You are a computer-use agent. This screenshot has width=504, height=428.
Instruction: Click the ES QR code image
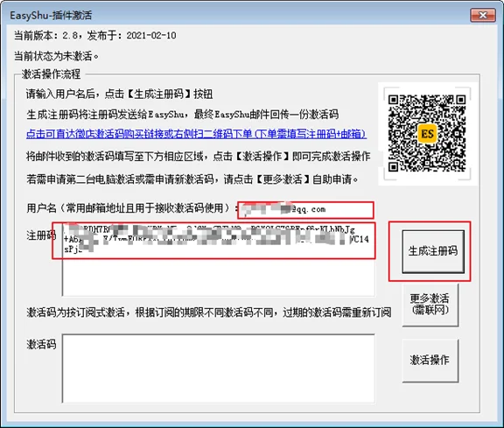coord(427,133)
